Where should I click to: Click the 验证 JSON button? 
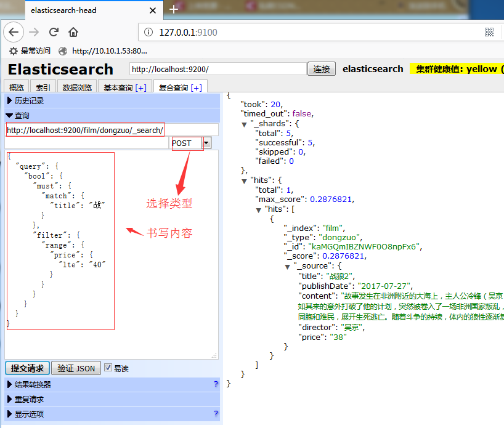point(76,368)
